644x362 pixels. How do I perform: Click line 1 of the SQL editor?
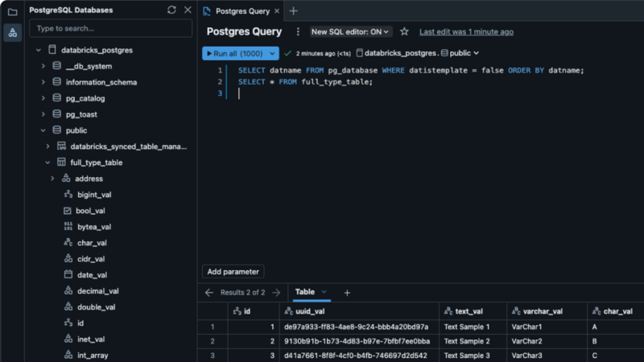[x=411, y=70]
